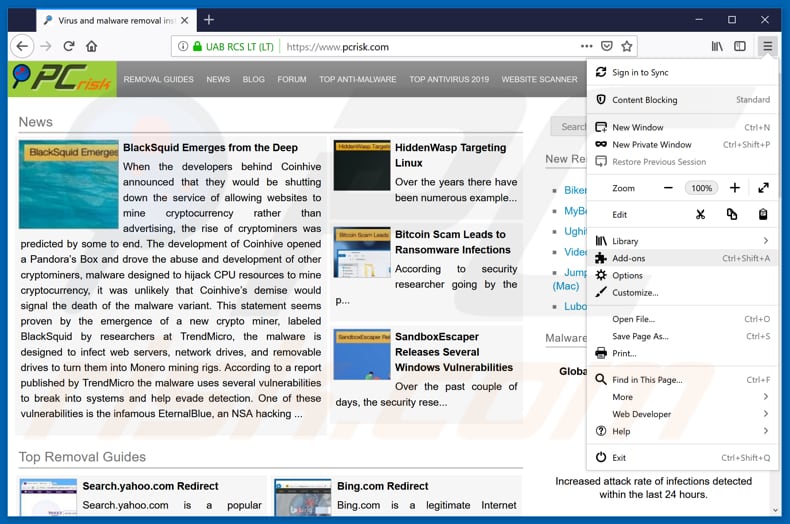Toggle the sidebar view icon

(740, 47)
